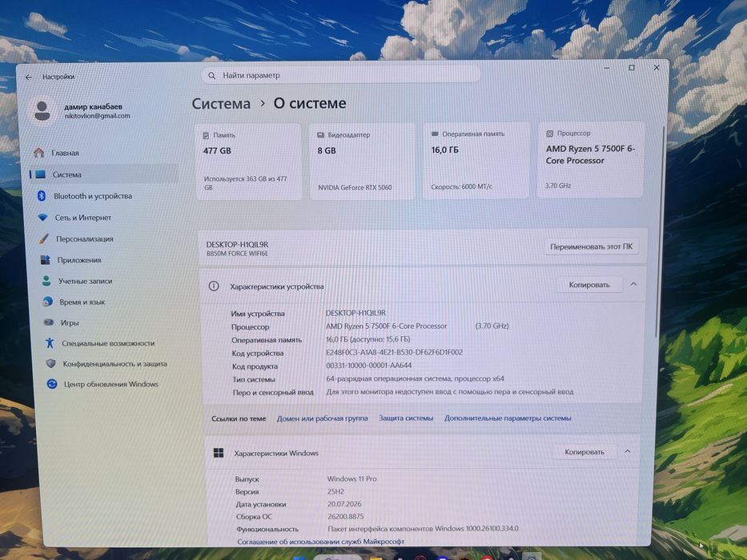Click the Wi-Fi icon for Сеть и Интернет
Viewport: 747px width, 560px height.
tap(43, 218)
